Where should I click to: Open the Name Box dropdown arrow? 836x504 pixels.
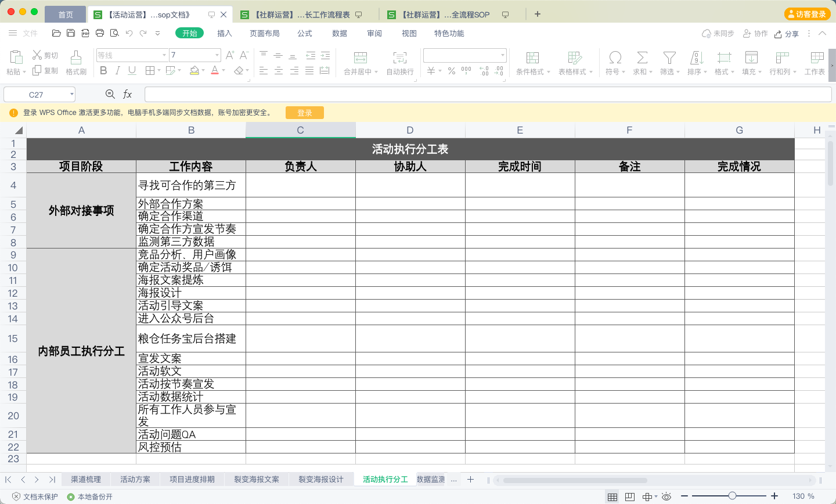[x=72, y=94]
